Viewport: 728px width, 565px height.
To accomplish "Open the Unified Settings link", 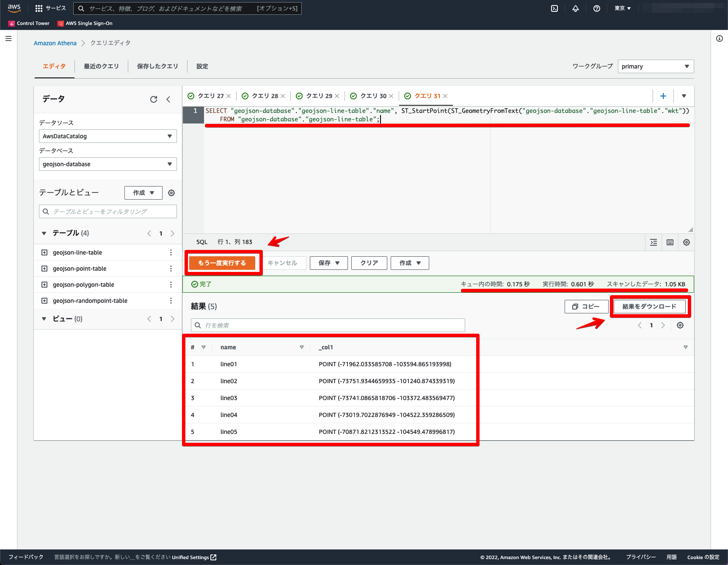I will pyautogui.click(x=194, y=557).
